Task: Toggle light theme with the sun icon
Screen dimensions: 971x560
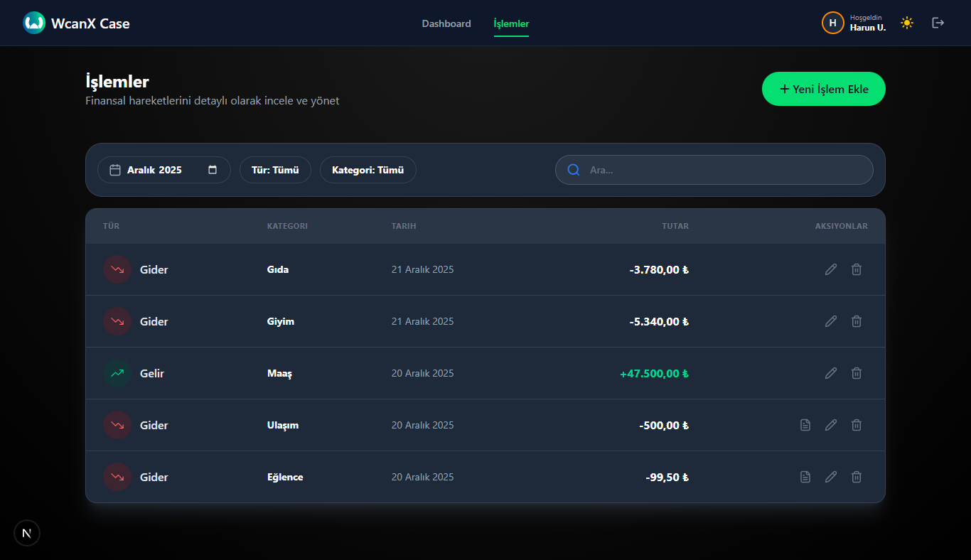Action: click(906, 23)
